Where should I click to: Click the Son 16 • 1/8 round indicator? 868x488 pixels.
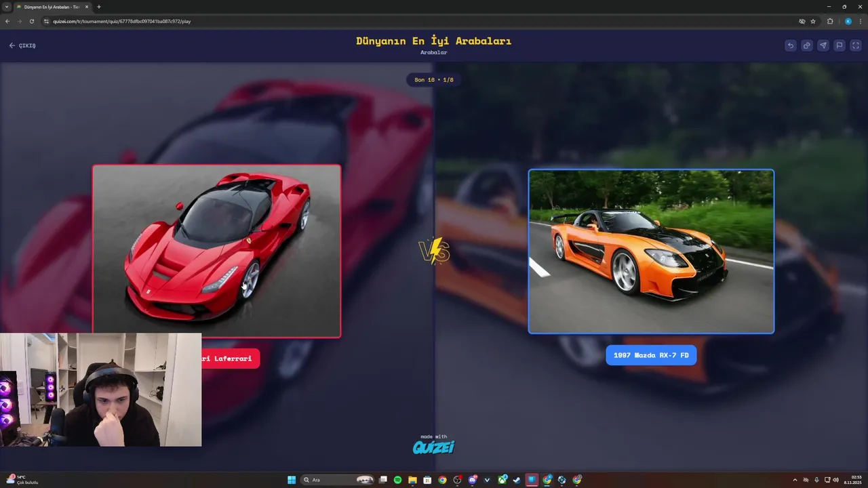pyautogui.click(x=434, y=80)
